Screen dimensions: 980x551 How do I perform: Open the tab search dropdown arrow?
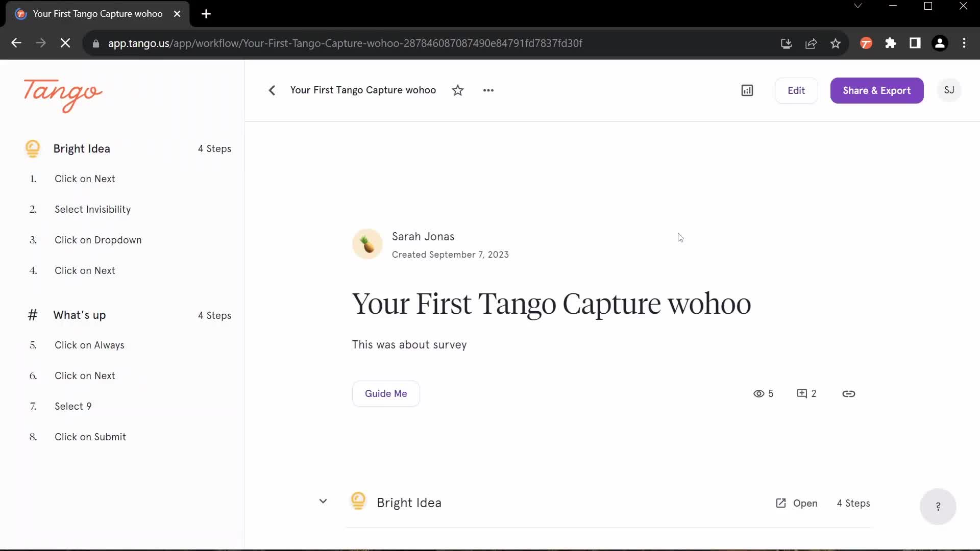[858, 6]
